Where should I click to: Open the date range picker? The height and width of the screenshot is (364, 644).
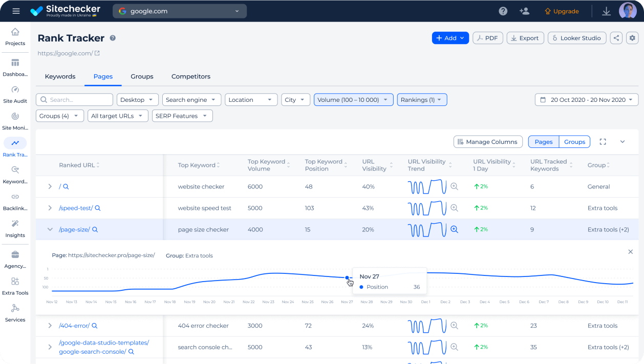click(x=587, y=100)
